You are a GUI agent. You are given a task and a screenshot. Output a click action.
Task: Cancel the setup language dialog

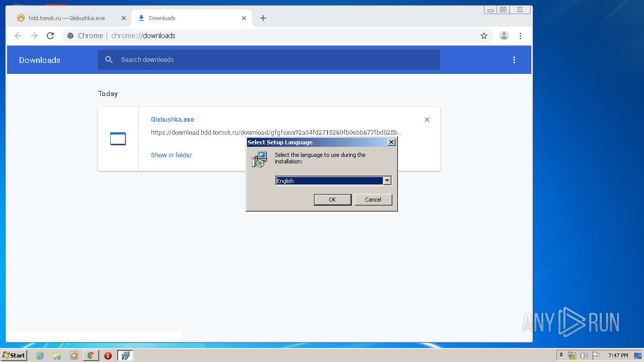click(373, 200)
